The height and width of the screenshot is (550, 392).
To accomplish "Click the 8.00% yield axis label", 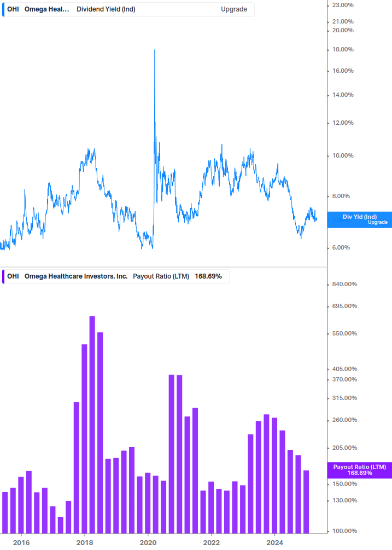I will (341, 196).
